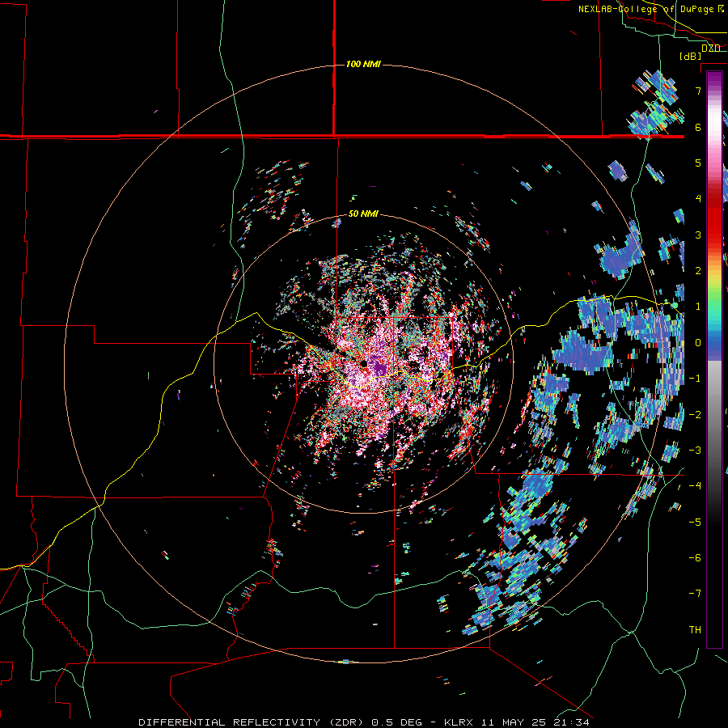Click the vertical ZDR color scale bar
Screen dimensions: 728x728
pos(714,359)
